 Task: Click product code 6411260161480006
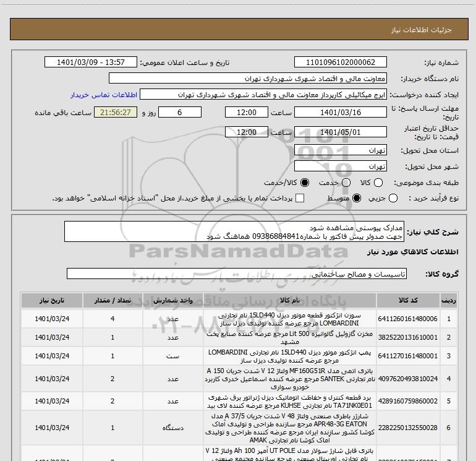408,319
